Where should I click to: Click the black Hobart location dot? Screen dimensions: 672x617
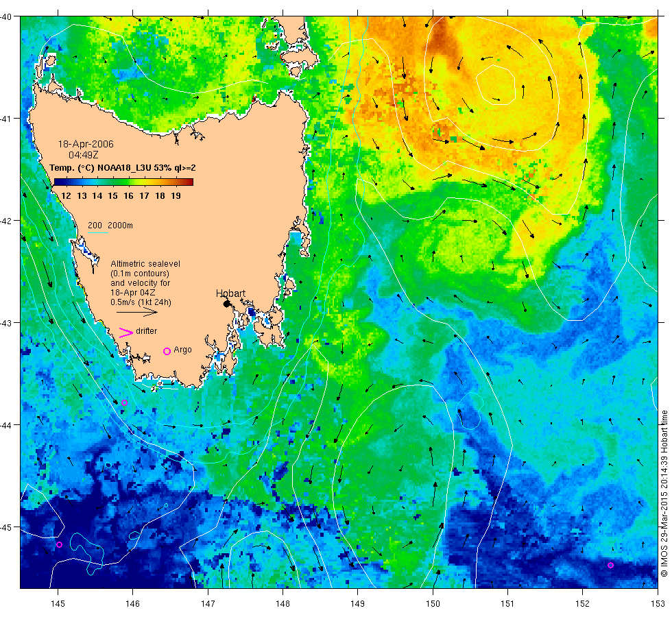[227, 304]
